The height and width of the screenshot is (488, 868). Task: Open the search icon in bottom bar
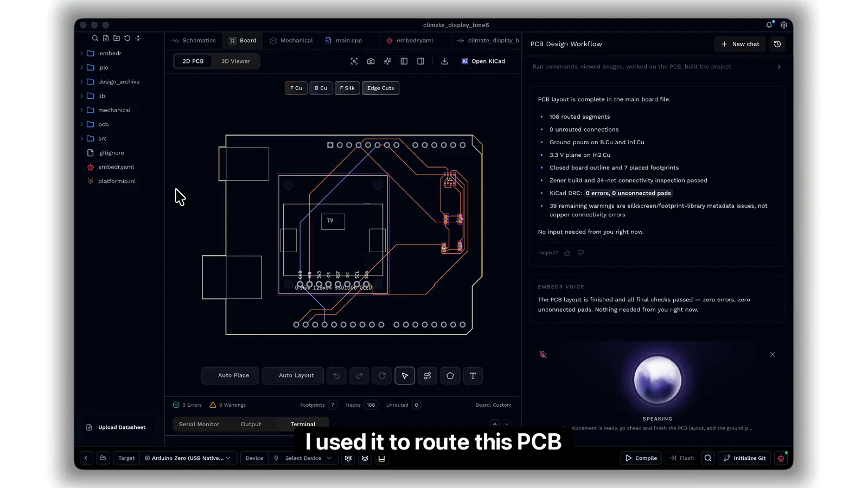point(708,458)
